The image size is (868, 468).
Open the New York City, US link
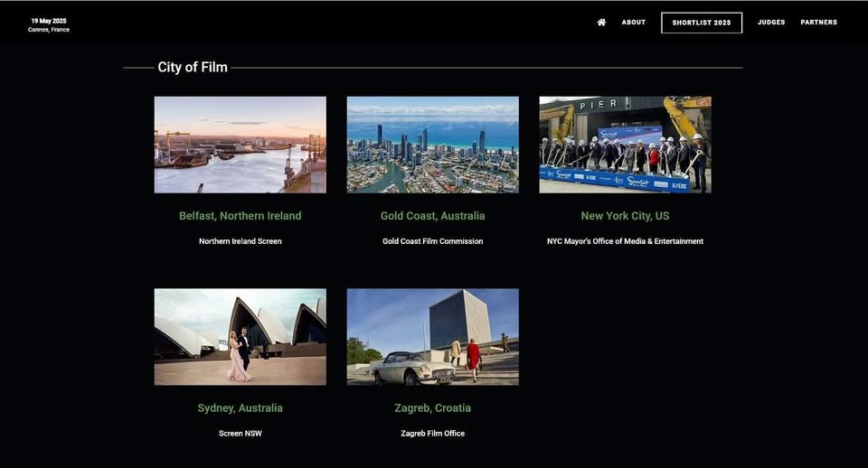tap(625, 216)
